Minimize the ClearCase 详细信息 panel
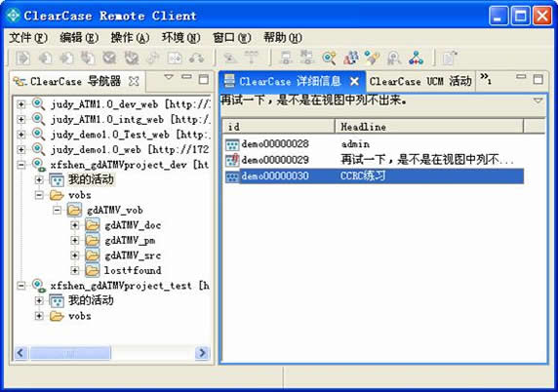558x392 pixels. (x=521, y=76)
